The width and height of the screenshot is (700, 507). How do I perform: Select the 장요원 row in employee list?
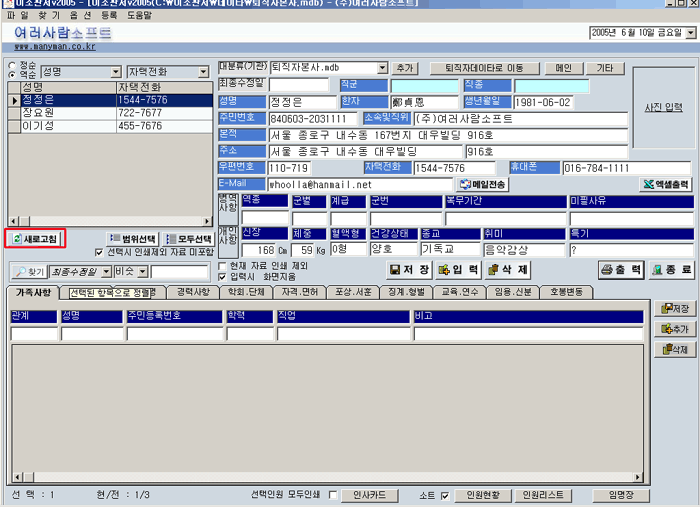pyautogui.click(x=60, y=113)
